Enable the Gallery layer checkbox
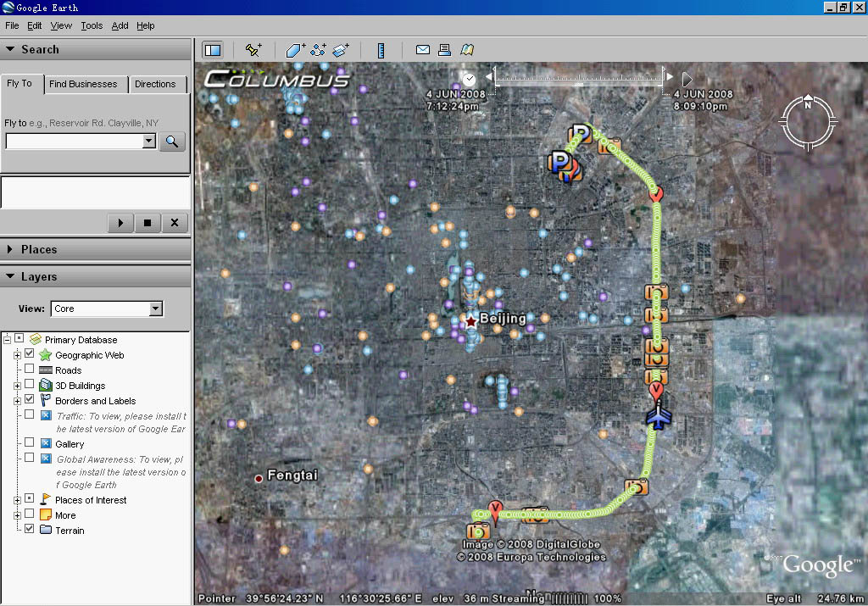 (x=30, y=442)
